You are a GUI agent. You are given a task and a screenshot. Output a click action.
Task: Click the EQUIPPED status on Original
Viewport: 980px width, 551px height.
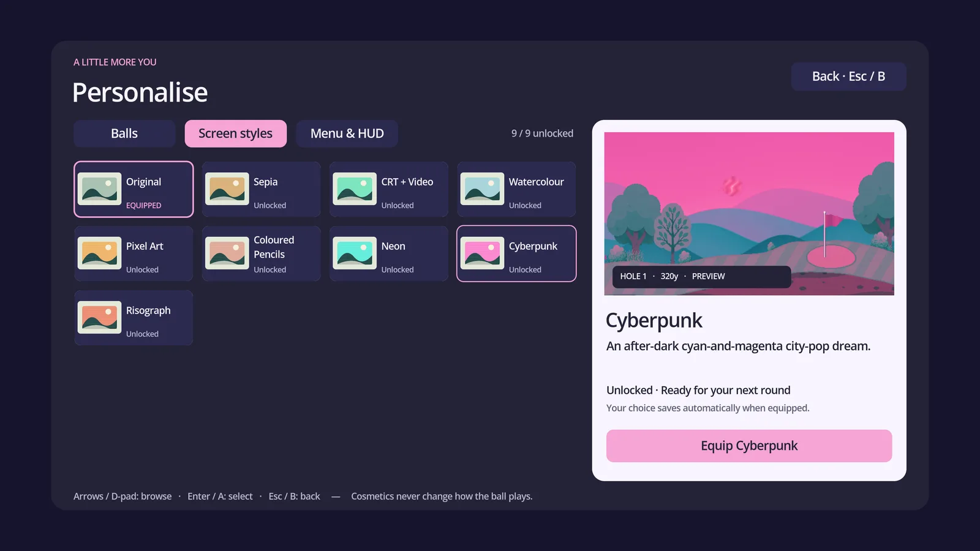point(144,206)
